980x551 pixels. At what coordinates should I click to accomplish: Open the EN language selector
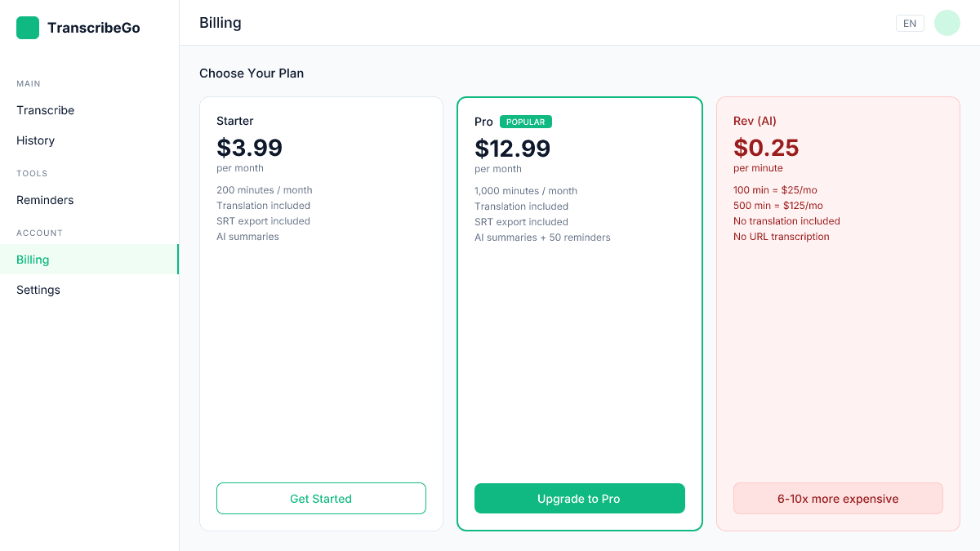(910, 23)
